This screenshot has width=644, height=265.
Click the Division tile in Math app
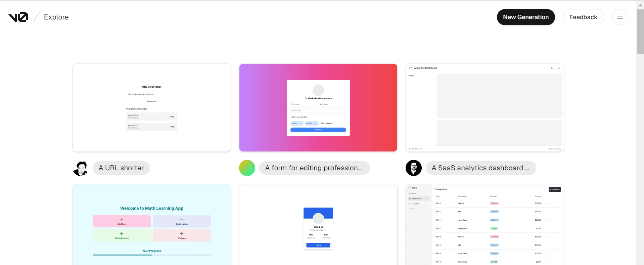pos(182,235)
